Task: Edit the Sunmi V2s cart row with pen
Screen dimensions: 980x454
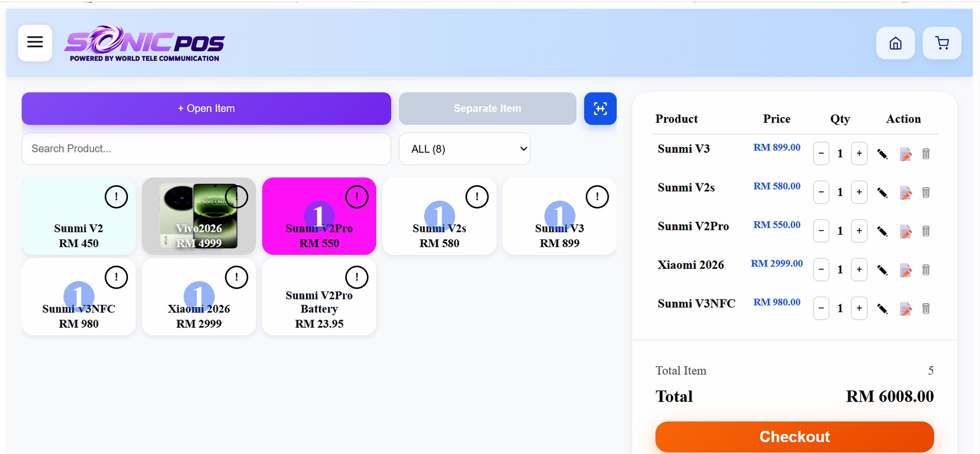Action: click(x=883, y=193)
